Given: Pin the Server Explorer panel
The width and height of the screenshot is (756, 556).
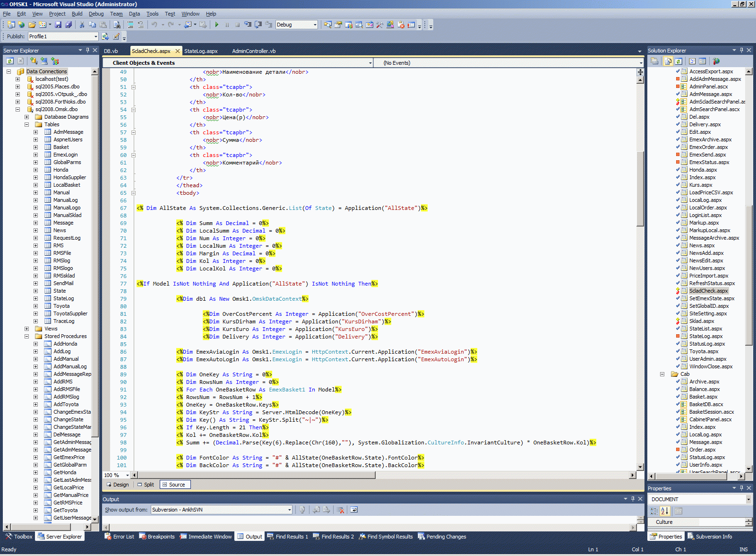Looking at the screenshot, I should pos(87,50).
